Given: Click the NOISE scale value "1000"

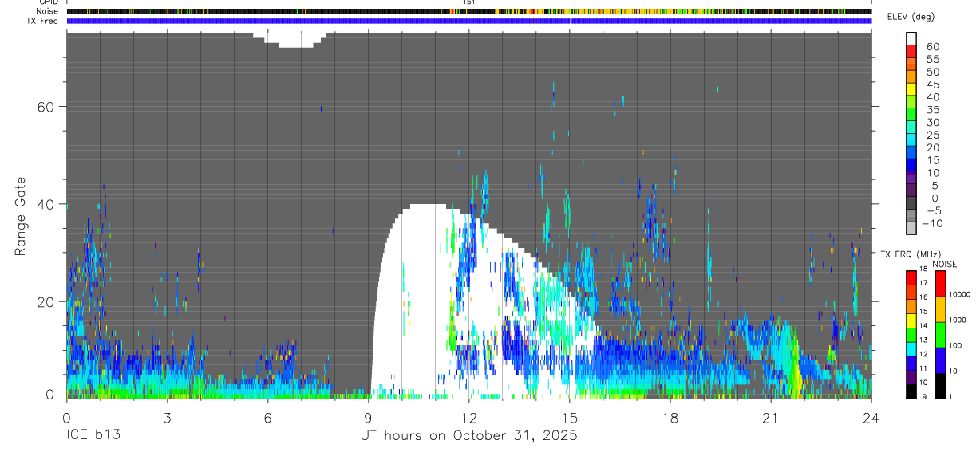Looking at the screenshot, I should click(x=956, y=321).
